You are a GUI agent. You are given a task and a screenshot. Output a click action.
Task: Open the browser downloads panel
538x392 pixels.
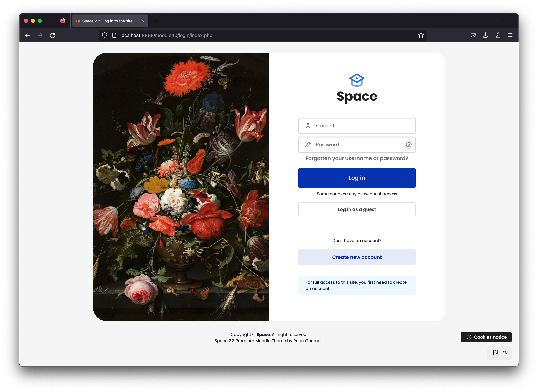485,35
